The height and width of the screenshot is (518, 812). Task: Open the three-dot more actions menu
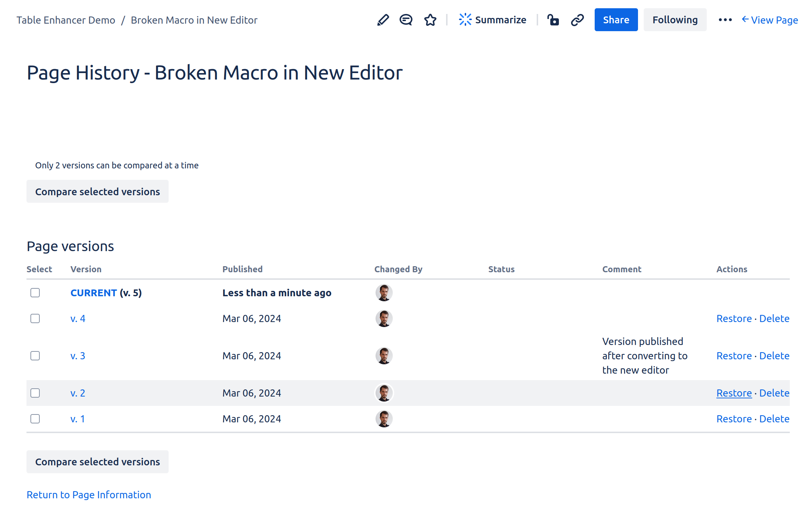pos(725,20)
